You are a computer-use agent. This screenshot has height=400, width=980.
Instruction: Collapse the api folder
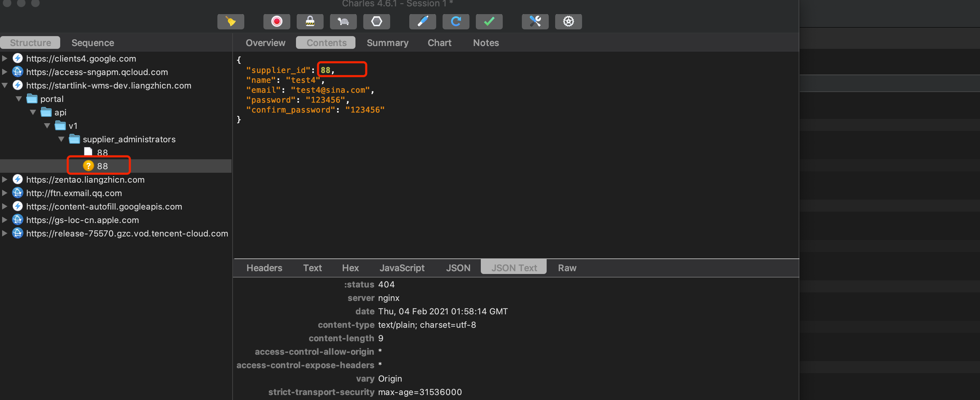[33, 112]
